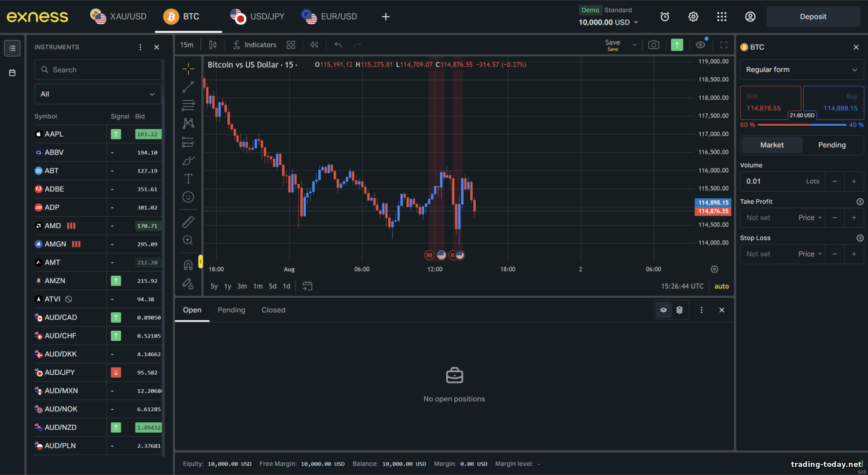Image resolution: width=868 pixels, height=475 pixels.
Task: Open the account balance dropdown arrow
Action: 636,23
